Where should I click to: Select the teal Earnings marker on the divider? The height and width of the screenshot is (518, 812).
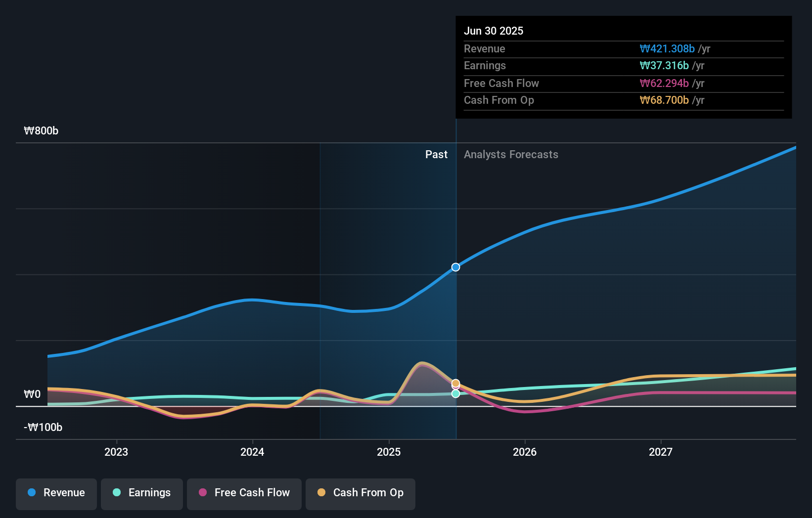click(x=455, y=394)
